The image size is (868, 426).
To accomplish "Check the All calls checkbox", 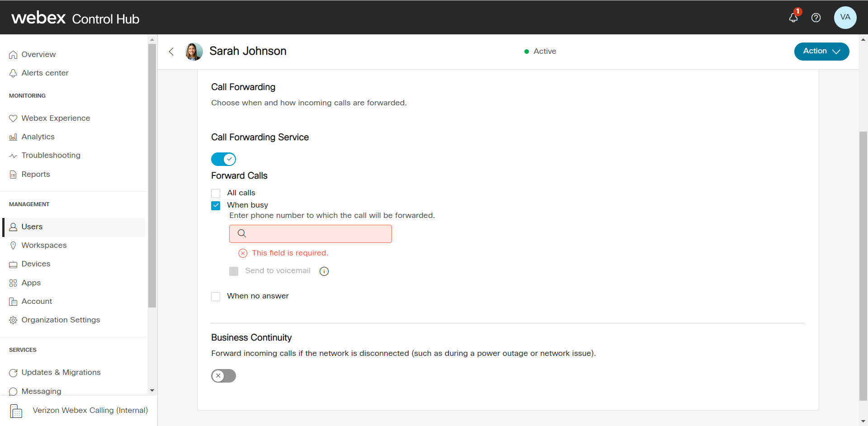I will pos(216,194).
